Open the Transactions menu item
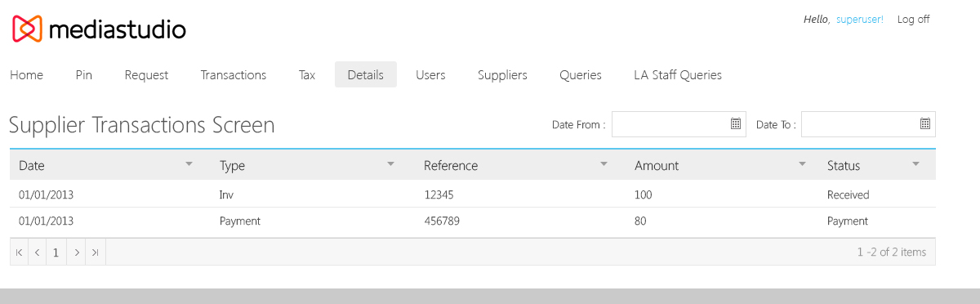This screenshot has height=304, width=980. pos(234,74)
